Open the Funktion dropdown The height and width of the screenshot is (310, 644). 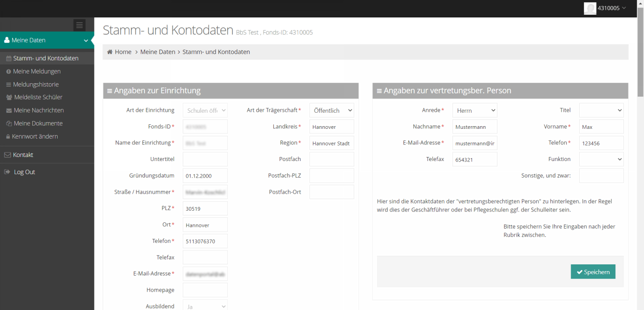click(x=602, y=159)
